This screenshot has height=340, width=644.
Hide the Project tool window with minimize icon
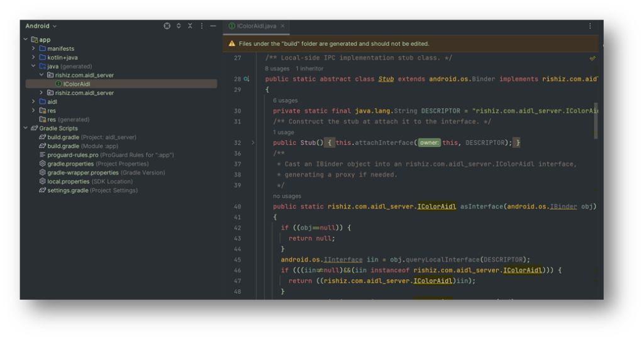pyautogui.click(x=213, y=26)
